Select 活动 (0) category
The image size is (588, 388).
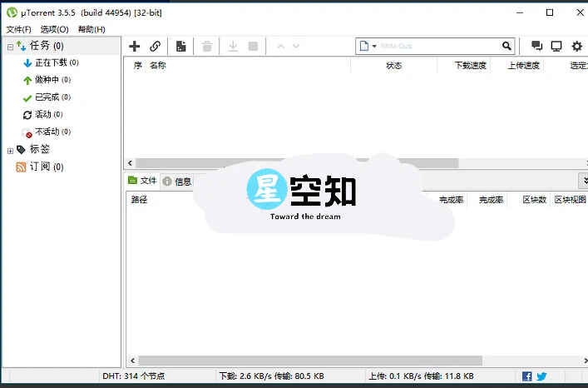coord(48,114)
